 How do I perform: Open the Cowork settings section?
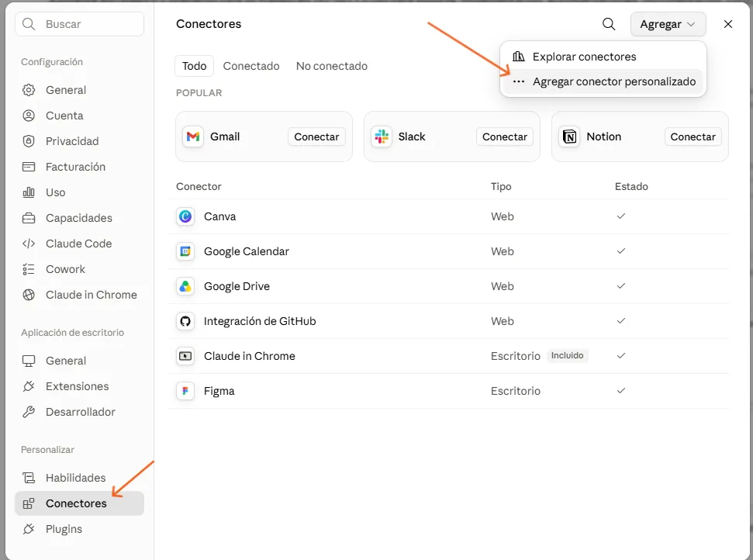coord(79,269)
